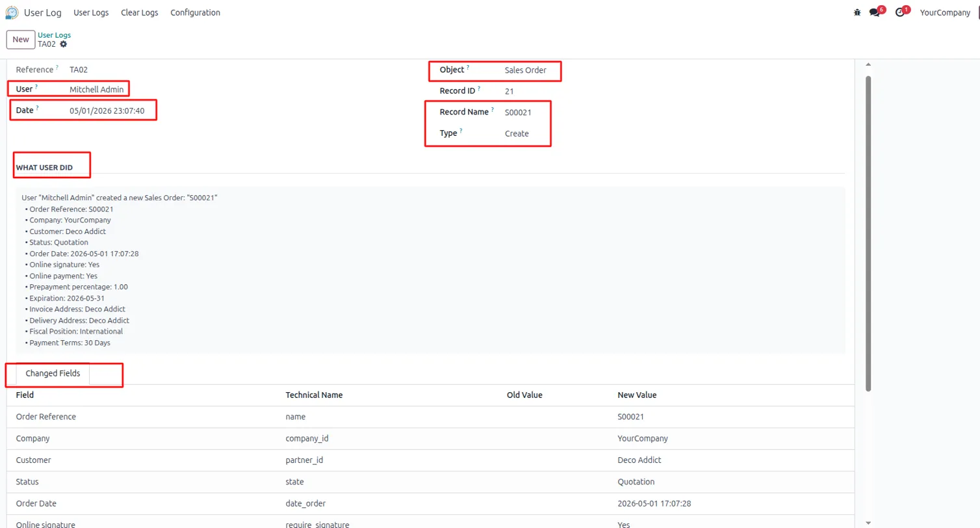Go to the User Log app home
This screenshot has width=980, height=528.
(x=42, y=12)
